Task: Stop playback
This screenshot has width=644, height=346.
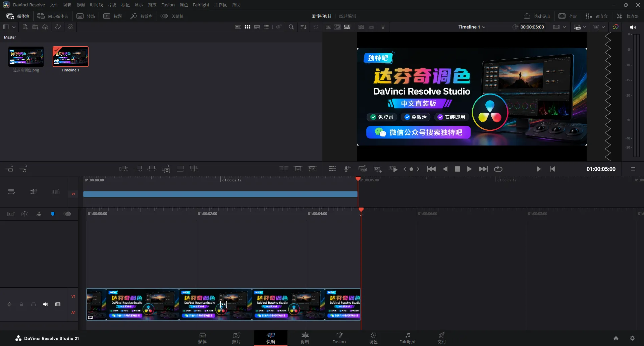Action: click(457, 169)
